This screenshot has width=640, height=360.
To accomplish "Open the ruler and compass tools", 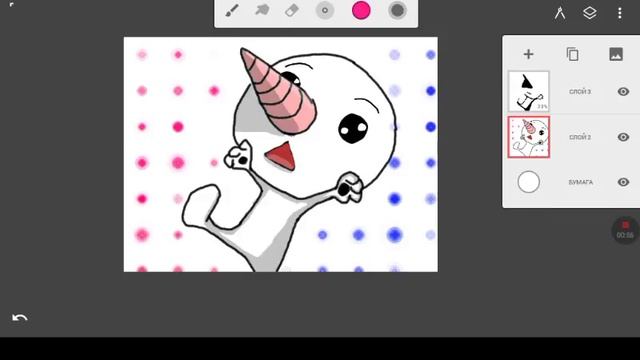I will click(560, 13).
